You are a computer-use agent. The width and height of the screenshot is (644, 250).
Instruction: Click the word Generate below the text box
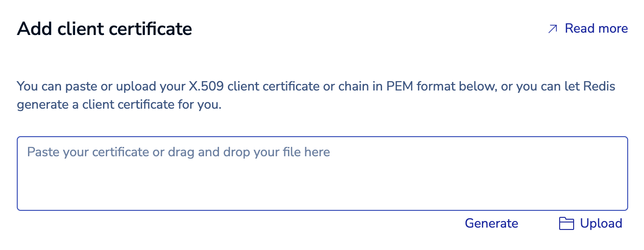[491, 224]
